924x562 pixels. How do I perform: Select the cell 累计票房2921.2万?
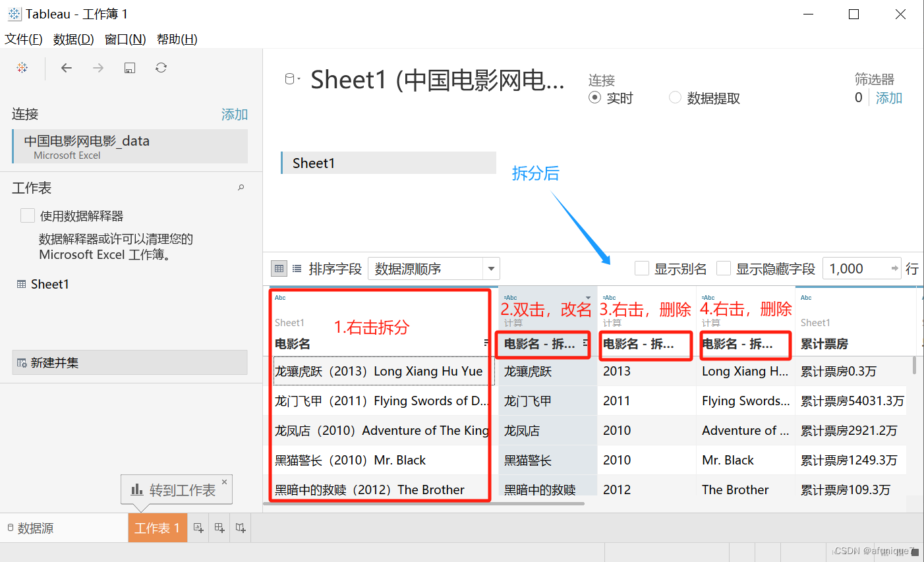click(x=851, y=430)
